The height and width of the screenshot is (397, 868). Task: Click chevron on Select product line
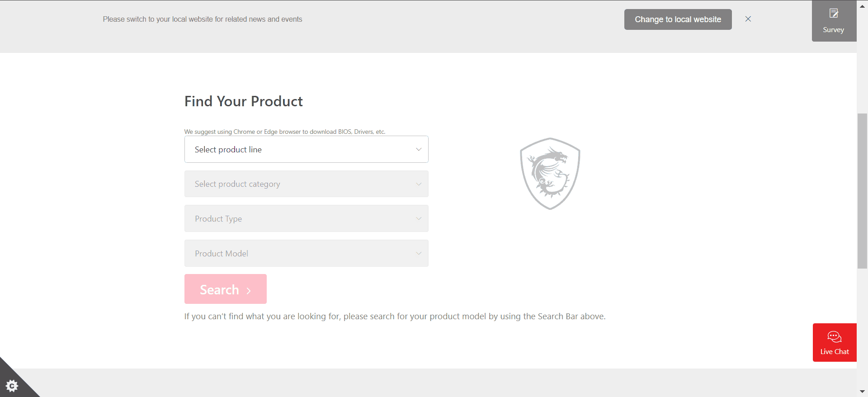pos(419,150)
